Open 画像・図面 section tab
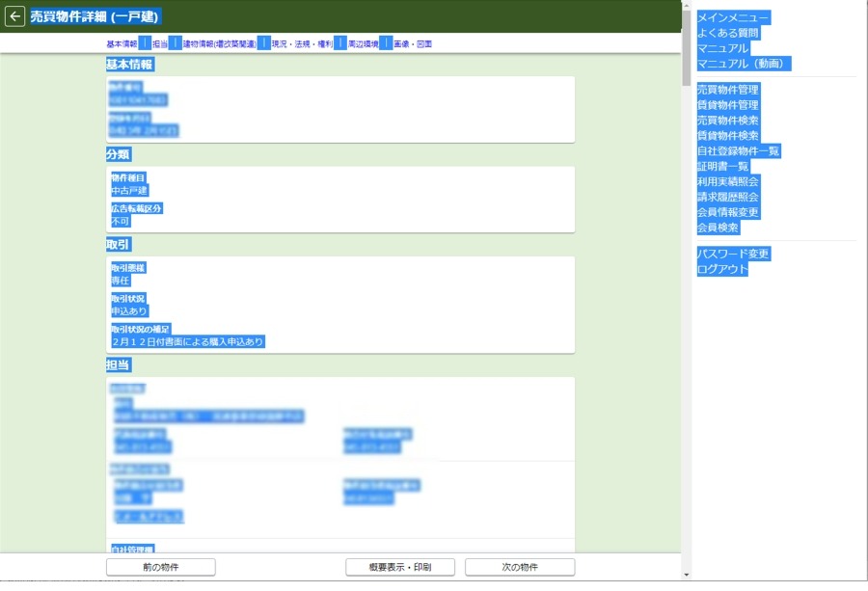The image size is (868, 591). point(413,44)
